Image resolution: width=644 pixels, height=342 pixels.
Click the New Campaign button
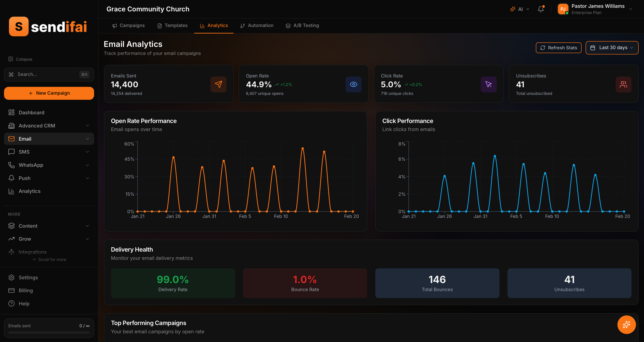49,93
